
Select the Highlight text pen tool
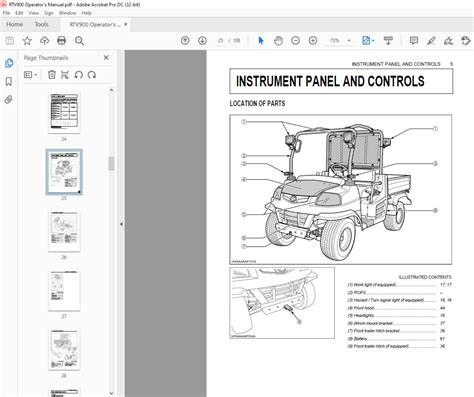431,41
